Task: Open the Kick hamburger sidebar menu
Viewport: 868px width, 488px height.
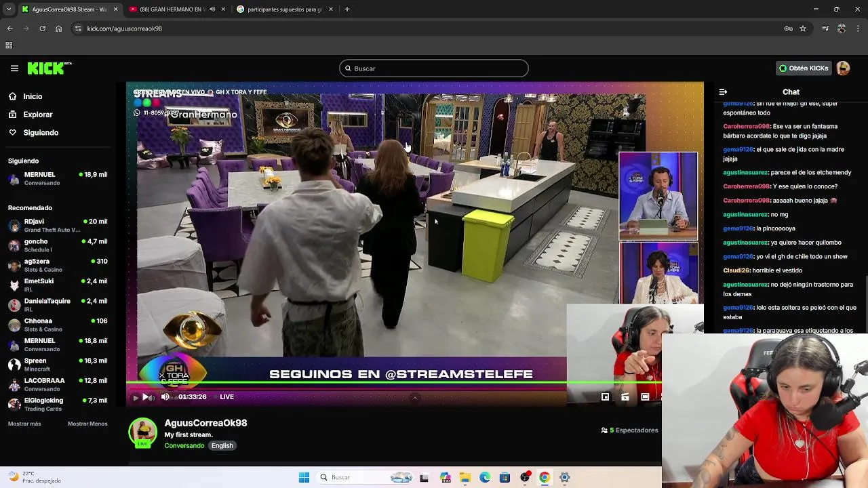Action: coord(14,68)
